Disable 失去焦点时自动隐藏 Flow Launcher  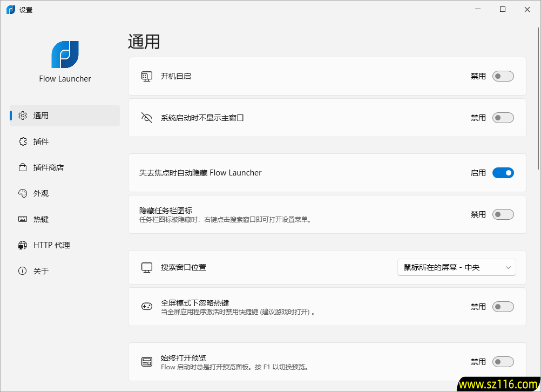[503, 173]
